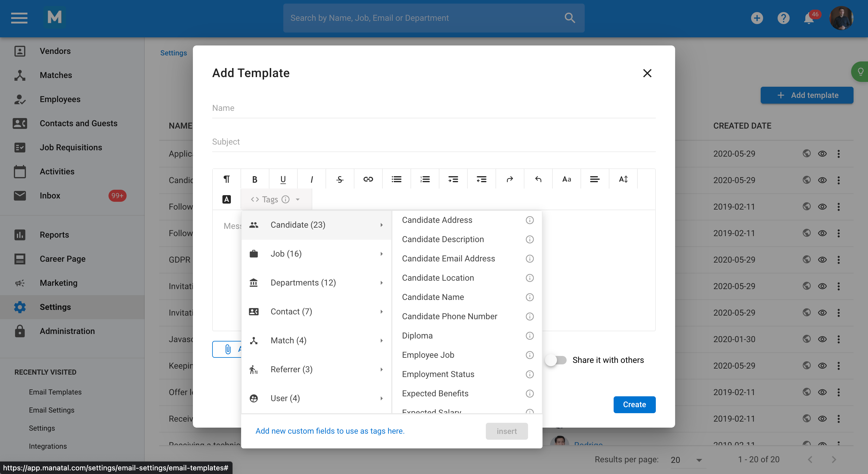The height and width of the screenshot is (474, 868).
Task: Toggle Share it with others switch
Action: pos(556,360)
